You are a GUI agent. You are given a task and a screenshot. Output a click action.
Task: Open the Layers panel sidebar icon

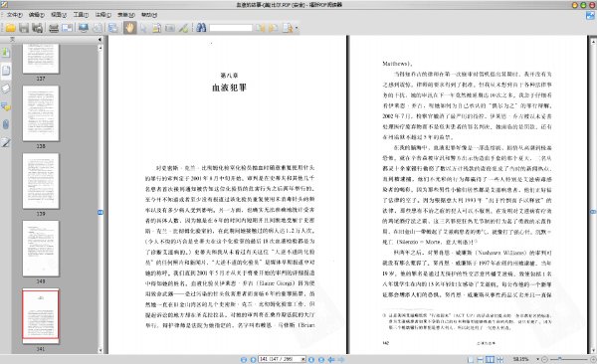point(6,89)
